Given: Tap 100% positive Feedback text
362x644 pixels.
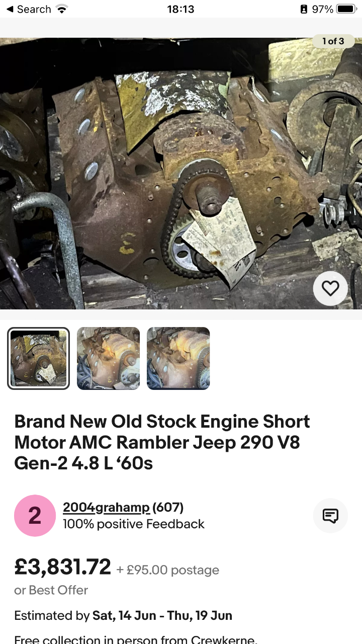Looking at the screenshot, I should tap(134, 524).
